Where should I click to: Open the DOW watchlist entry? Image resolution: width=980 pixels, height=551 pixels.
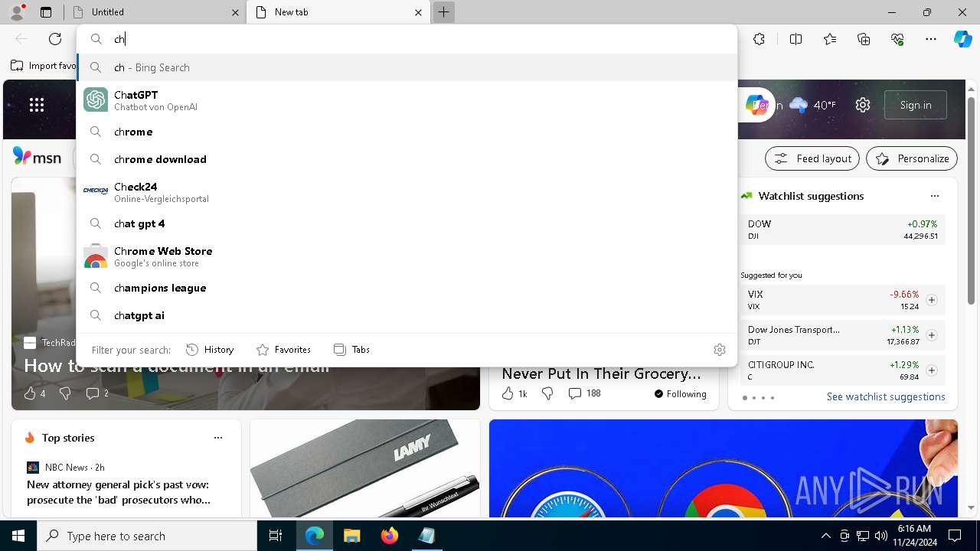(843, 230)
